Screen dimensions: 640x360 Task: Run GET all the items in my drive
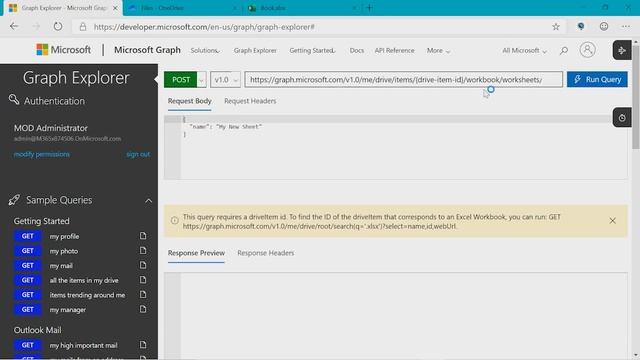click(x=27, y=280)
